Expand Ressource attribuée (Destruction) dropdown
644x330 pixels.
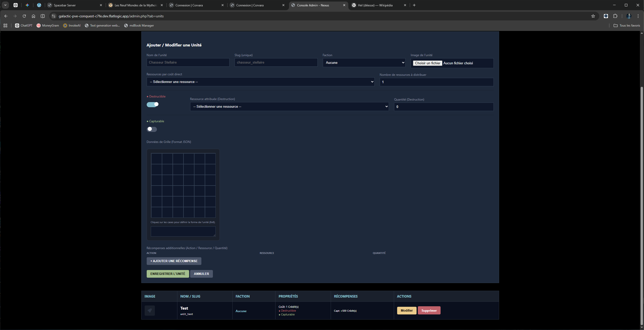[289, 107]
